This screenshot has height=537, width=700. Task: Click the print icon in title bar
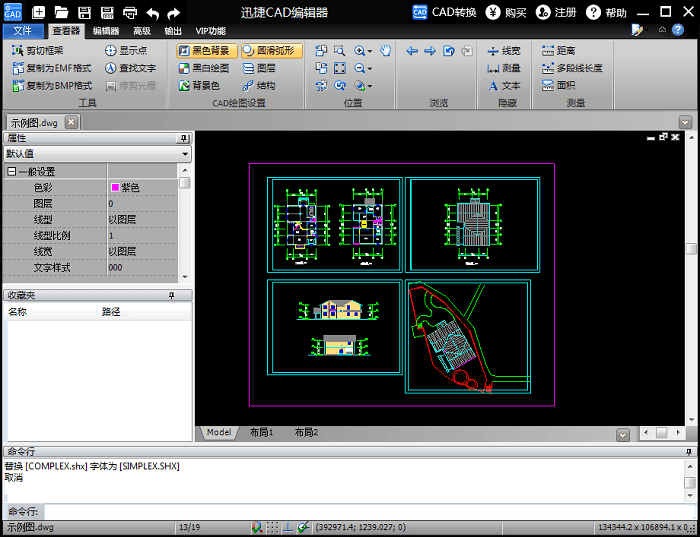pos(130,13)
